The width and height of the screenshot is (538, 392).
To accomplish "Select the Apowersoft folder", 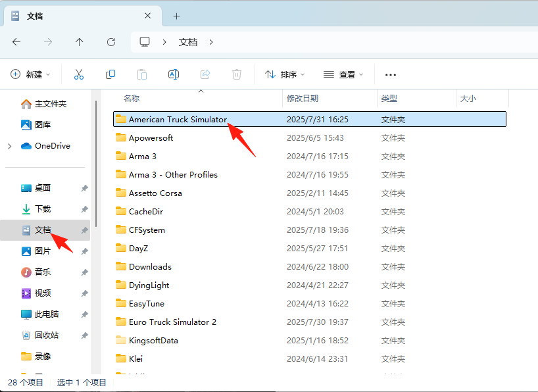I will tap(310, 137).
